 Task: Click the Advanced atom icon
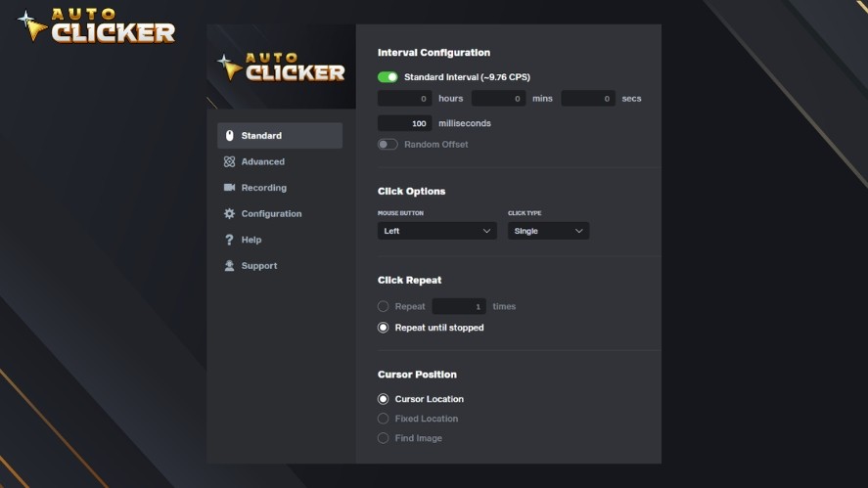point(229,161)
